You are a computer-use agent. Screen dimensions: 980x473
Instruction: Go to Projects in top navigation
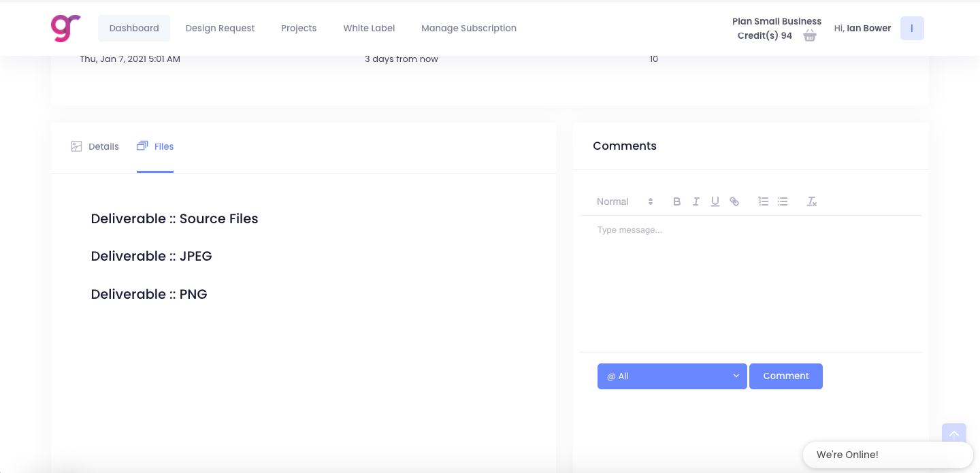pyautogui.click(x=299, y=28)
